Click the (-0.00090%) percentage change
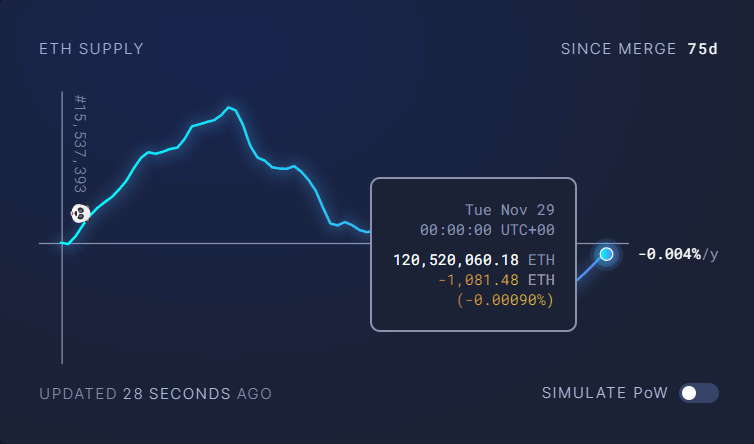The width and height of the screenshot is (754, 444). (505, 299)
